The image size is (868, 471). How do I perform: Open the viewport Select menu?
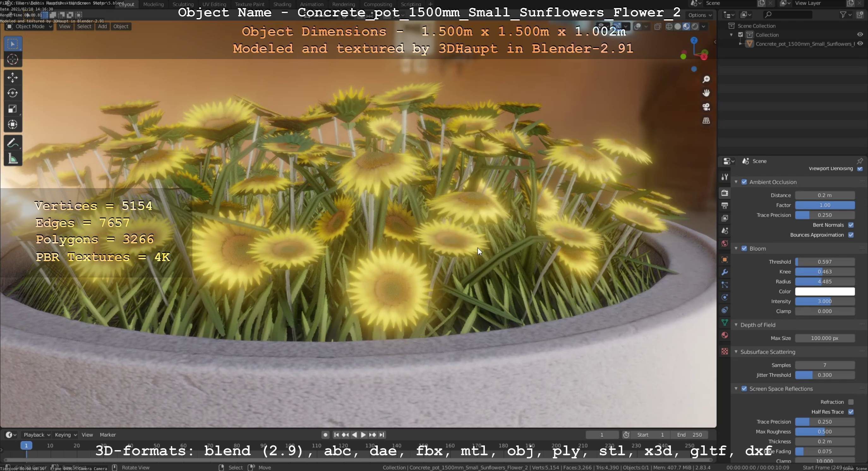click(x=84, y=27)
